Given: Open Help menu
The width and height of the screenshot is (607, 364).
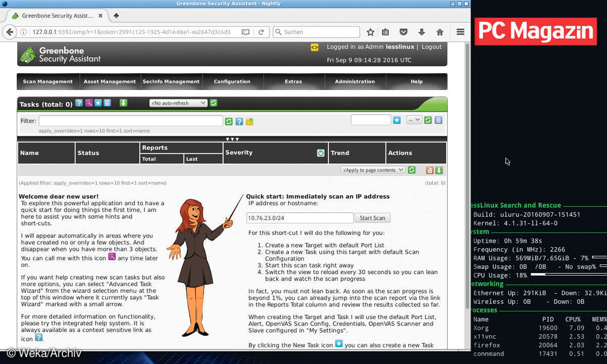Looking at the screenshot, I should tap(416, 81).
